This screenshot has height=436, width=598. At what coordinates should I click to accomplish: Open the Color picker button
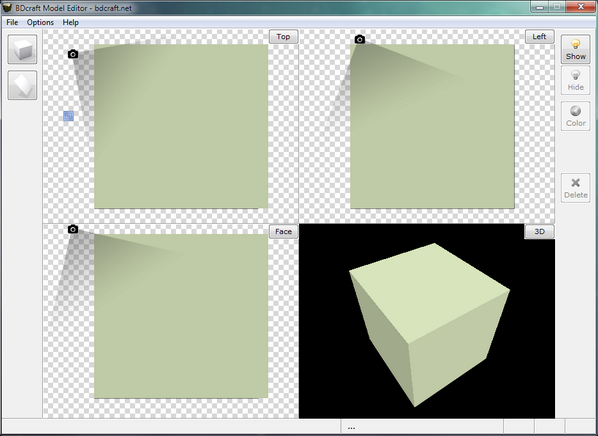[575, 116]
